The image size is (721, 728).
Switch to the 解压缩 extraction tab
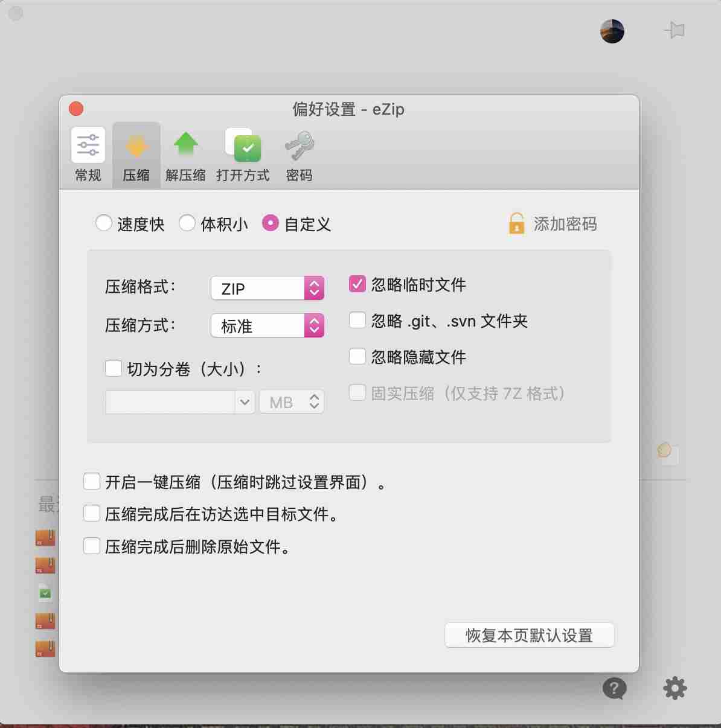point(185,155)
